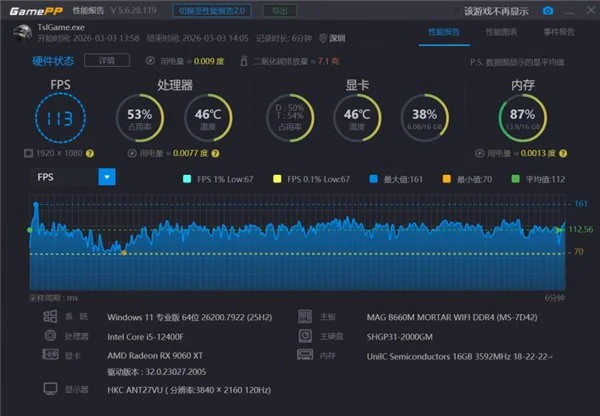This screenshot has width=600, height=416.
Task: Click the help icon next to 1920 × 1080
Action: click(90, 153)
